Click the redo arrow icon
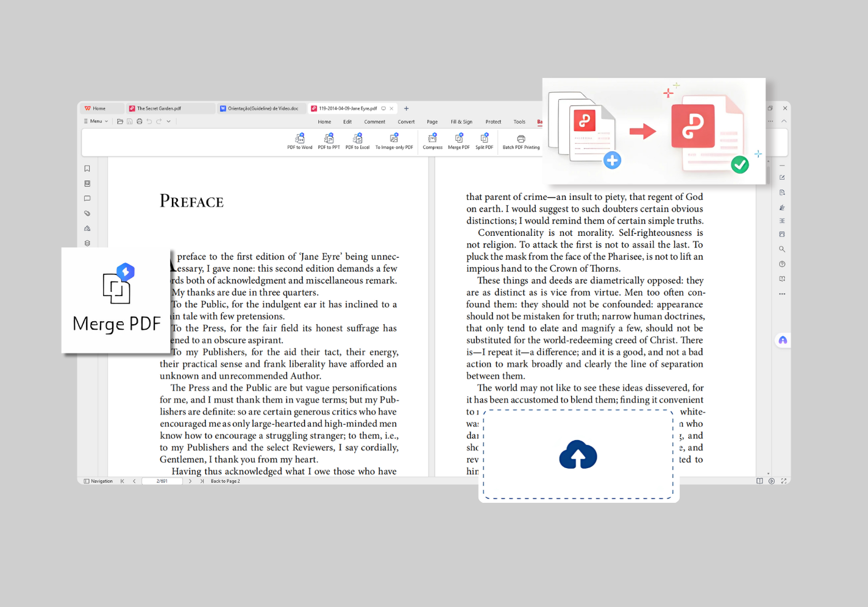This screenshot has height=607, width=868. pos(159,121)
